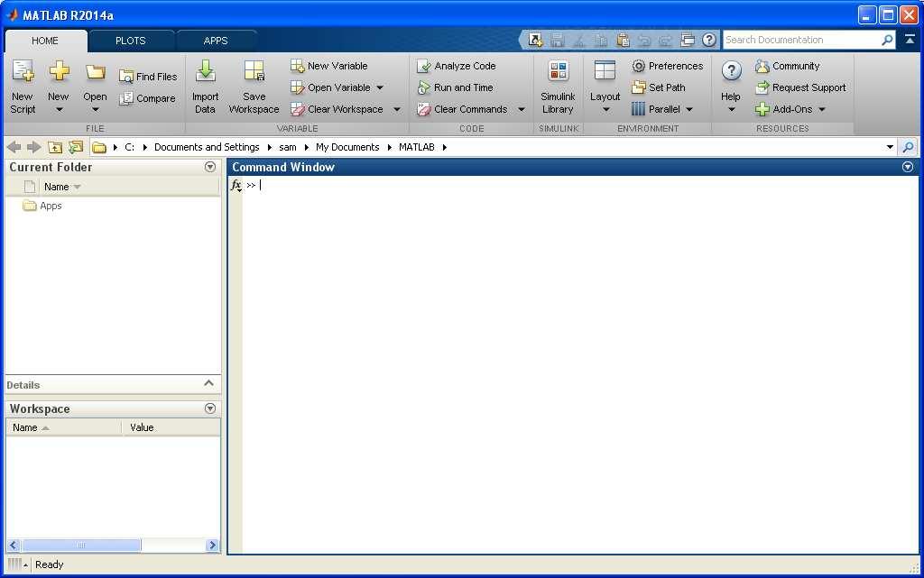The image size is (924, 578).
Task: Create a New Variable
Action: (x=328, y=66)
